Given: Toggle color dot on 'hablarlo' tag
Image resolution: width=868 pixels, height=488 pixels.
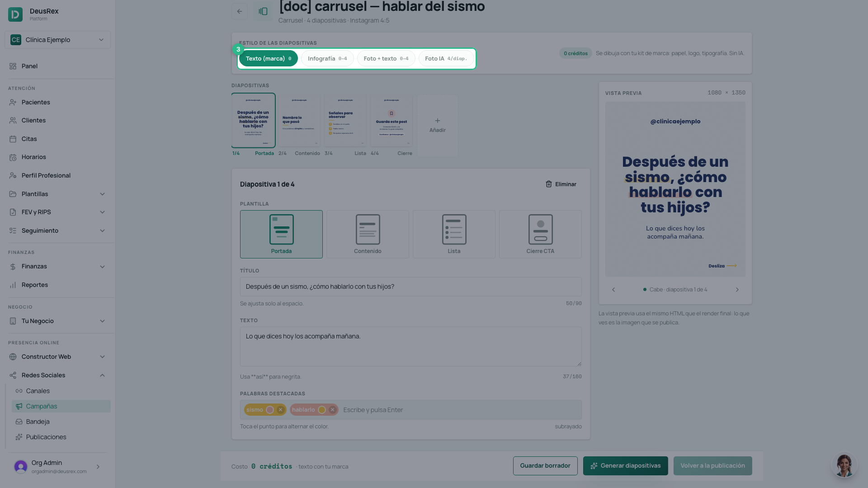Looking at the screenshot, I should (x=322, y=410).
